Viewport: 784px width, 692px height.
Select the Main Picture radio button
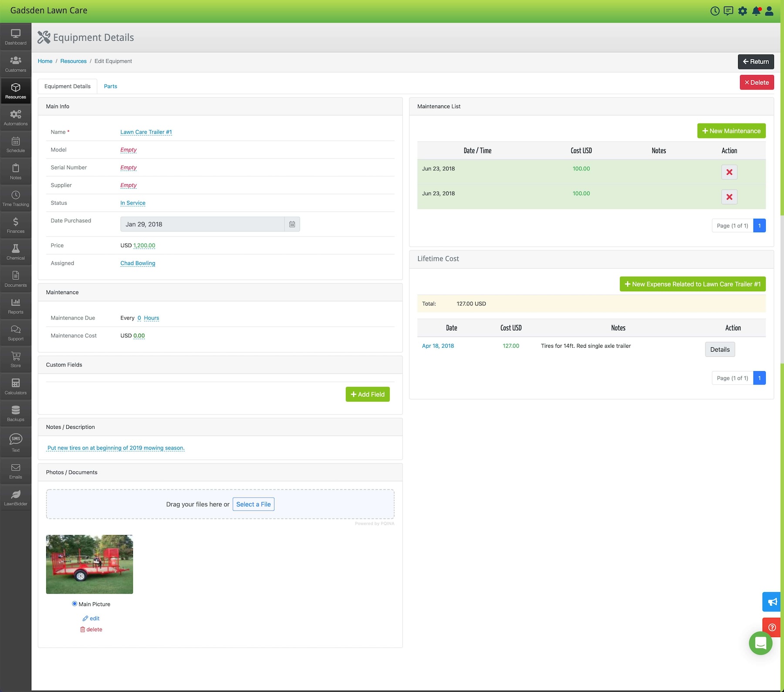[x=74, y=604]
